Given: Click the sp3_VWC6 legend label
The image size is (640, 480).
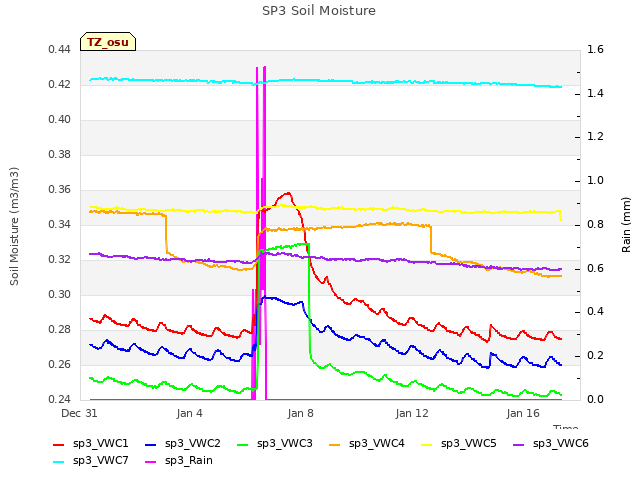Looking at the screenshot, I should [x=561, y=443].
